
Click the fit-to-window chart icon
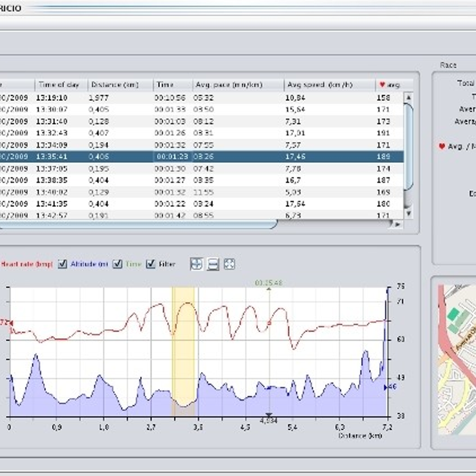coord(229,264)
